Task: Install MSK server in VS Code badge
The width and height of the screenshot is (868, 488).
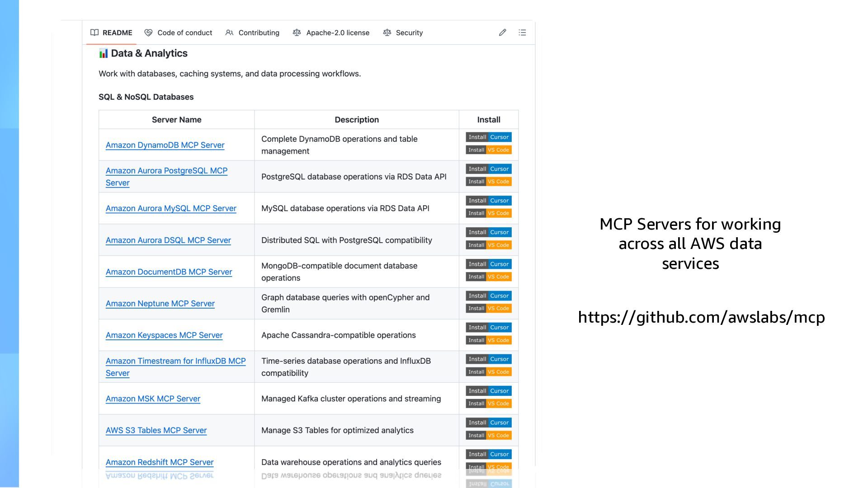Action: tap(489, 404)
